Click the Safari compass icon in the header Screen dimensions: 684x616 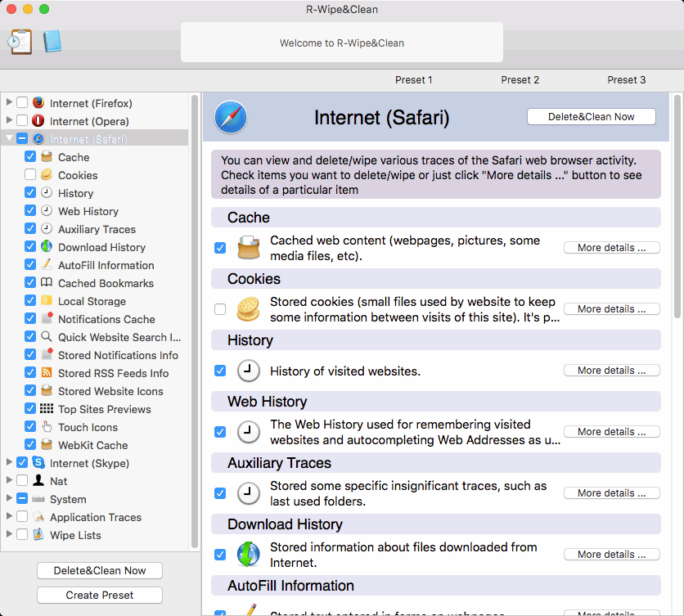point(231,117)
